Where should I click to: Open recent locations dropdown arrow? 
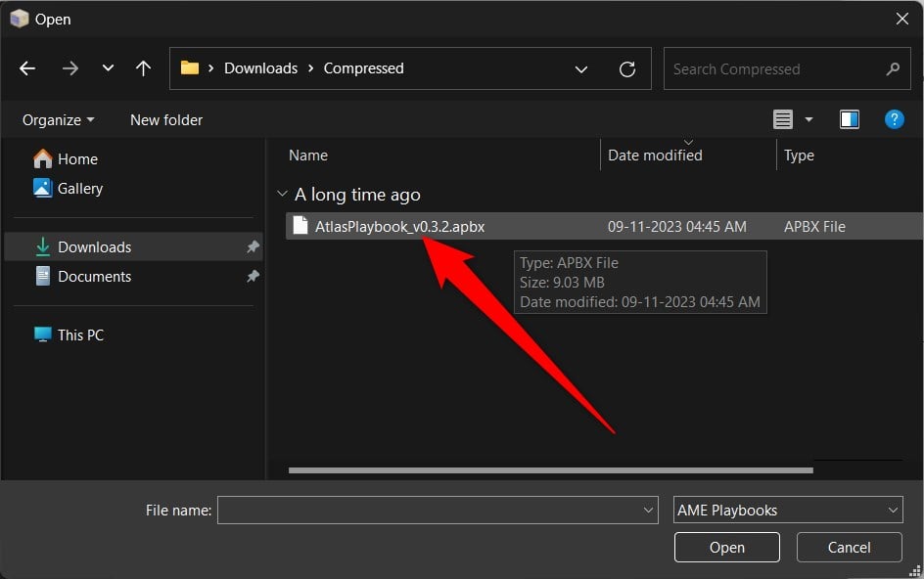click(x=108, y=68)
